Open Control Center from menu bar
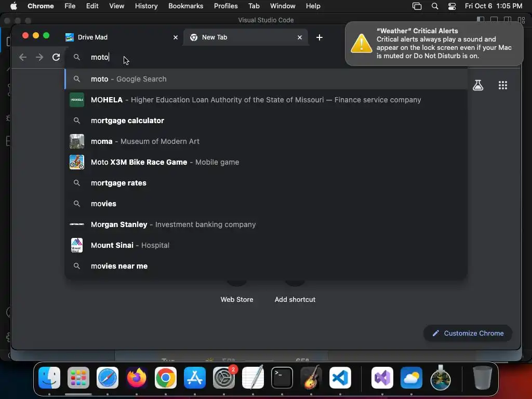532x399 pixels. coord(452,6)
